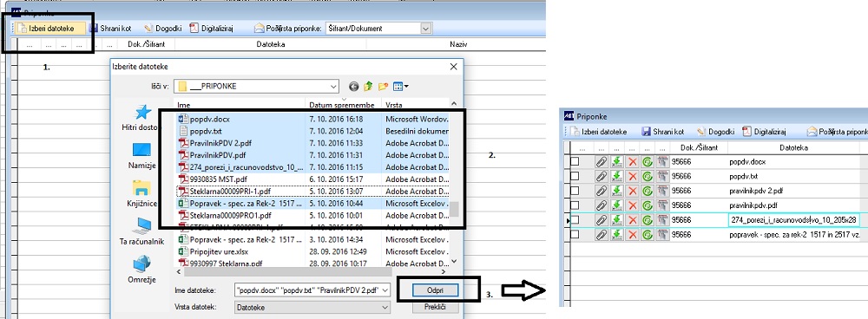The height and width of the screenshot is (319, 868).
Task: Tick the checkbox for popdv.docx row
Action: click(575, 161)
